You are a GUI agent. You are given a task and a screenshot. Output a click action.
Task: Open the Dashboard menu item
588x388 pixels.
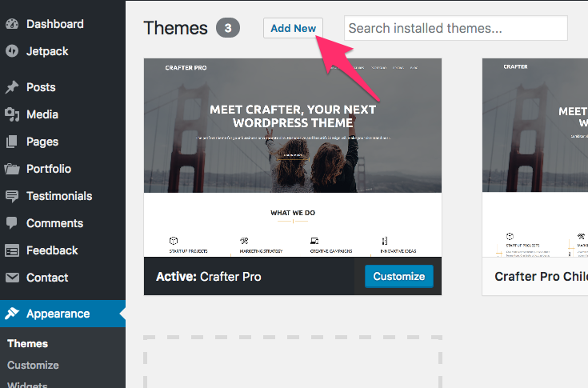pos(62,24)
